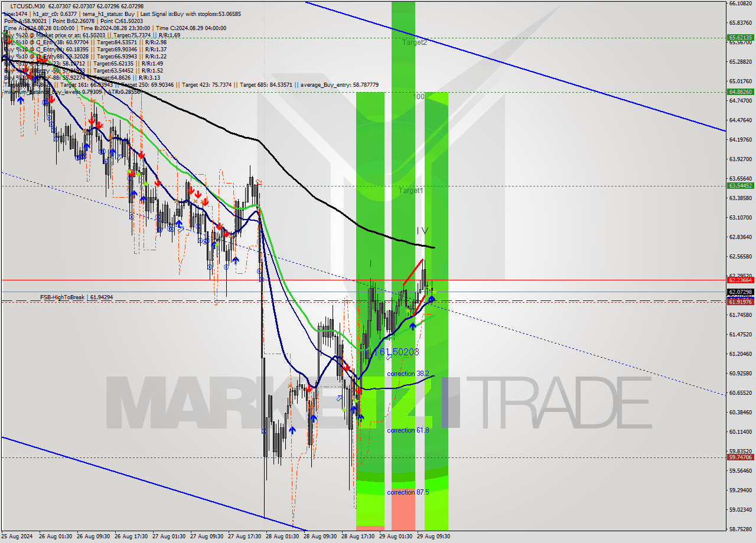Click the 'correction 61.8' label
This screenshot has height=543, width=756.
click(408, 430)
